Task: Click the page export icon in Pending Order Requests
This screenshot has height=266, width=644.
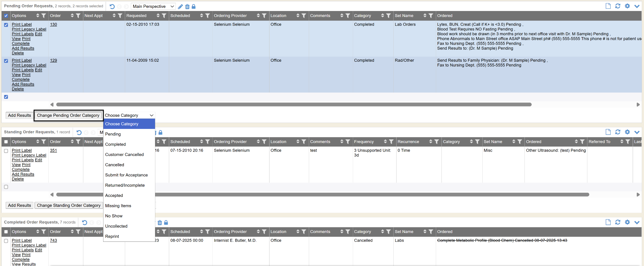Action: pos(608,6)
